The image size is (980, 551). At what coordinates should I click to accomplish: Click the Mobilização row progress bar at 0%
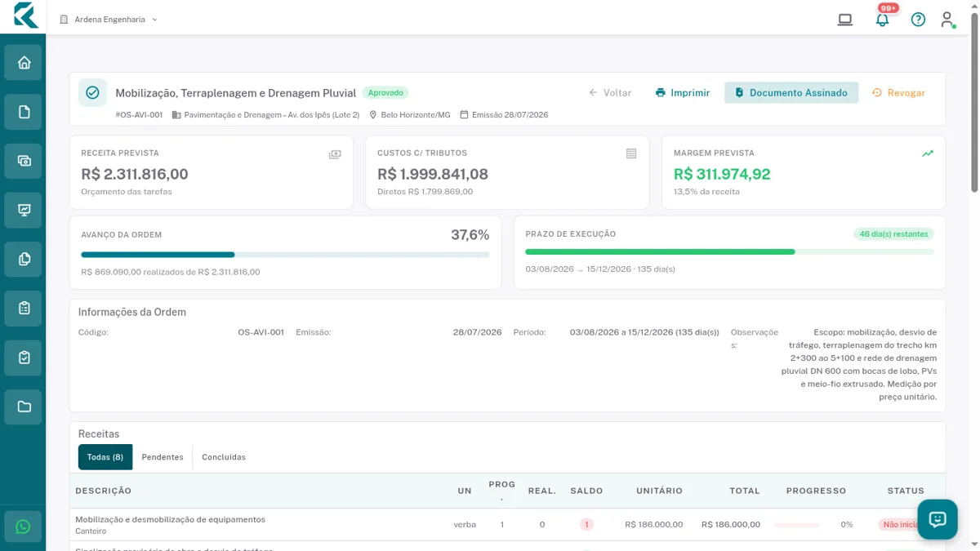tap(797, 525)
